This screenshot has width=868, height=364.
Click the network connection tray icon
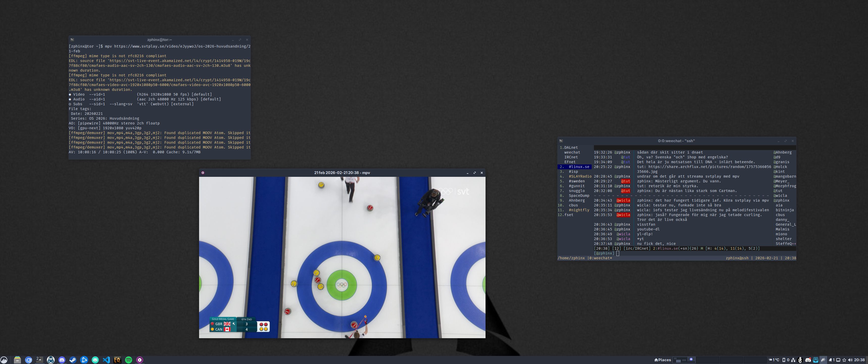coord(793,360)
